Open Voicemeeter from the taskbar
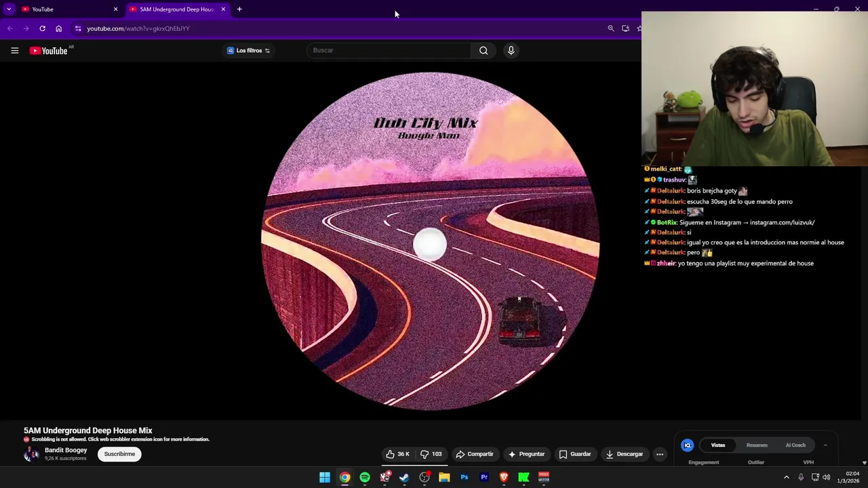The image size is (868, 488). (x=544, y=477)
